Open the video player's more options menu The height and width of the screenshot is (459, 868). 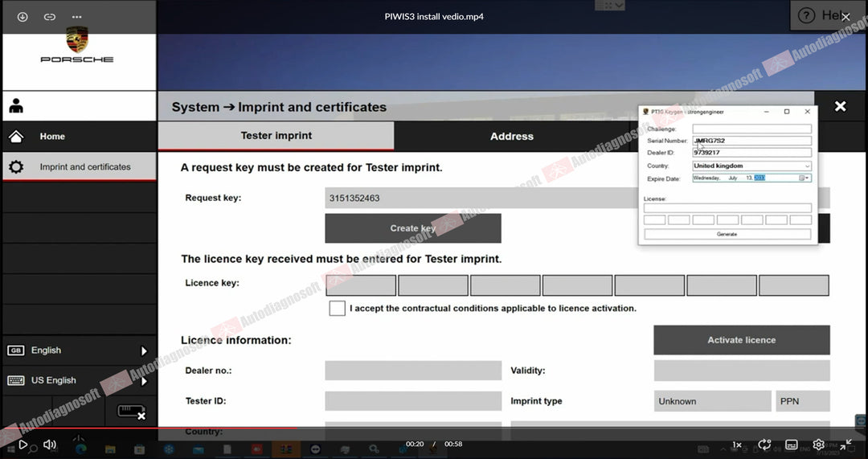click(x=77, y=17)
